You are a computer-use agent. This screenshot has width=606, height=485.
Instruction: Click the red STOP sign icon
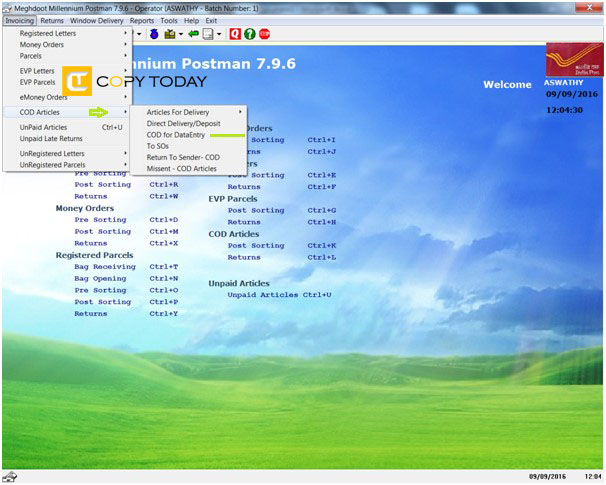click(264, 34)
